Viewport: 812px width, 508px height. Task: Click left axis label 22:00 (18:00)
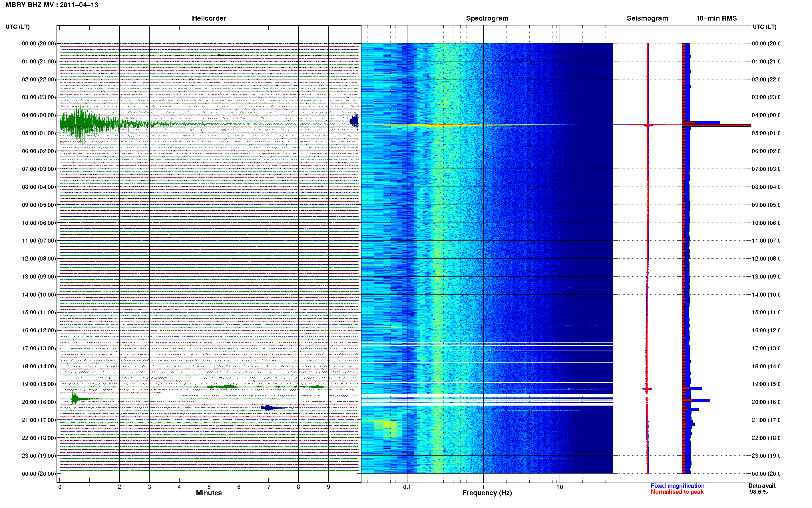pyautogui.click(x=39, y=438)
